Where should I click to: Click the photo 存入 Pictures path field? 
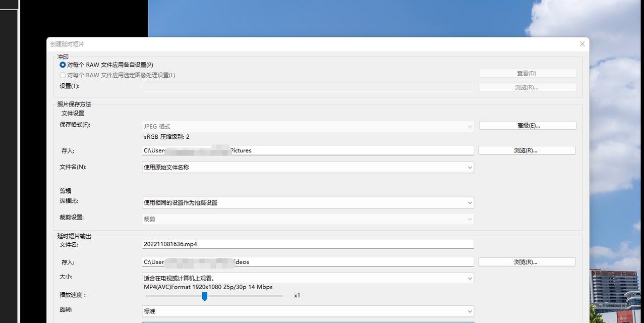point(308,150)
